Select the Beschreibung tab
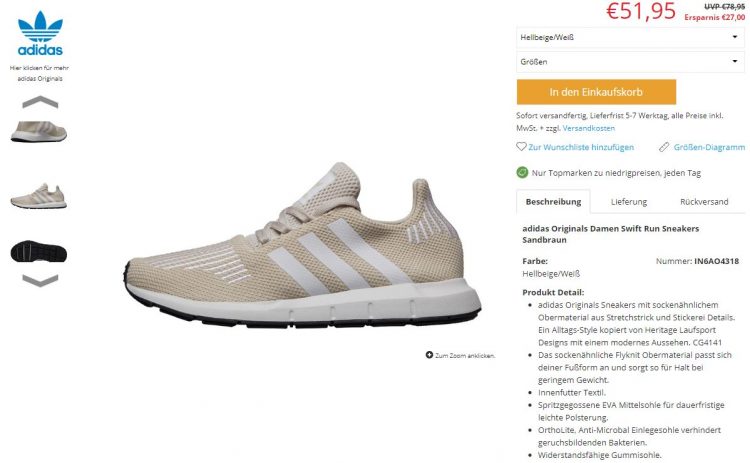Viewport: 750px width, 463px height. coord(553,202)
